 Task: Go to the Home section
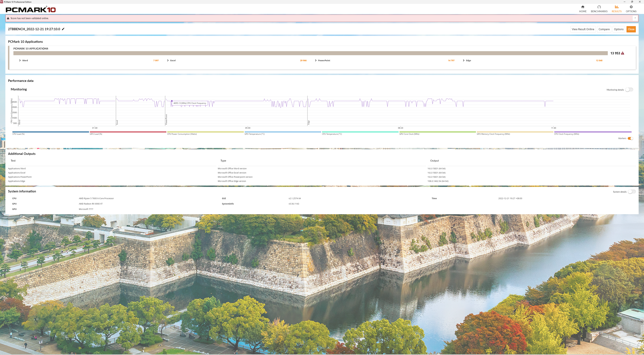(582, 9)
